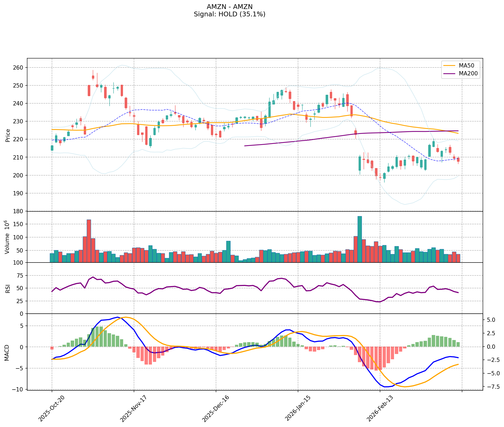Click the tallest red volume bar
Viewport: 504px width, 427px height.
tap(89, 241)
